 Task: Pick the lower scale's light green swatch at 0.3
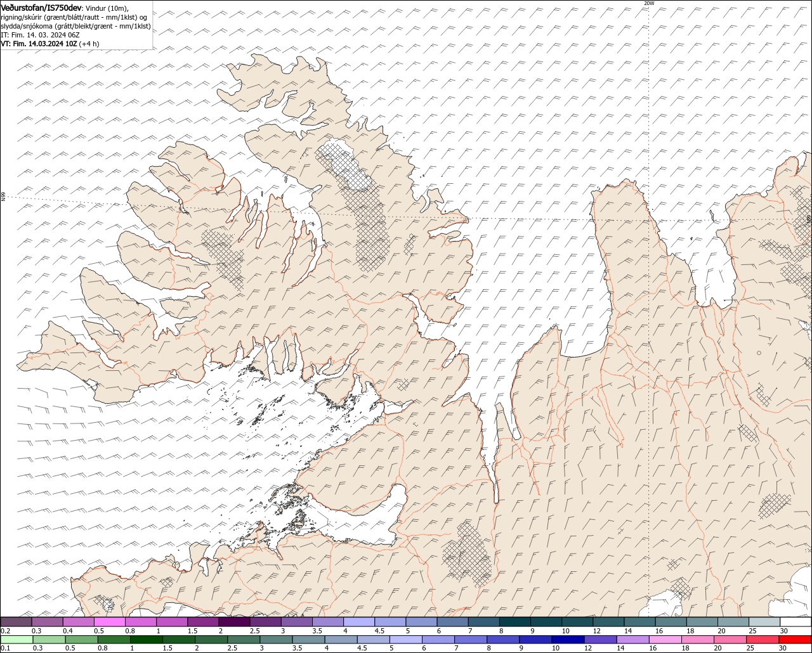tap(49, 640)
